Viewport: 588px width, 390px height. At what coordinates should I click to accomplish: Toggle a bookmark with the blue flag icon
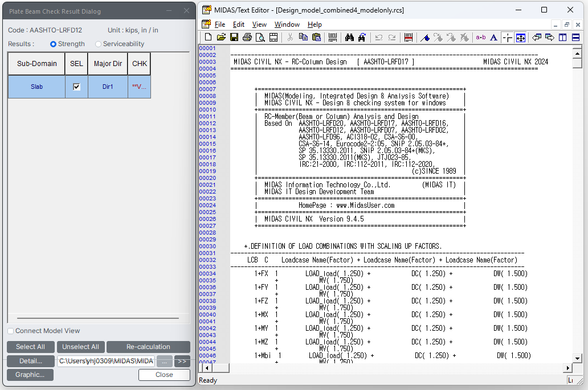point(425,37)
